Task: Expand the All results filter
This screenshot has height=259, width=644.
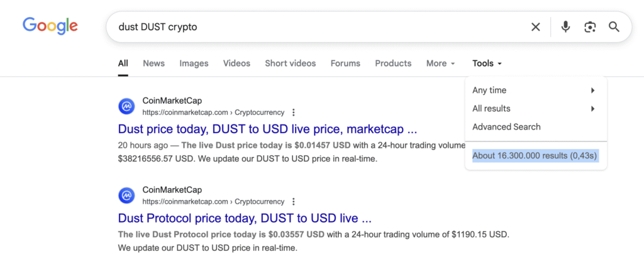Action: pyautogui.click(x=534, y=109)
